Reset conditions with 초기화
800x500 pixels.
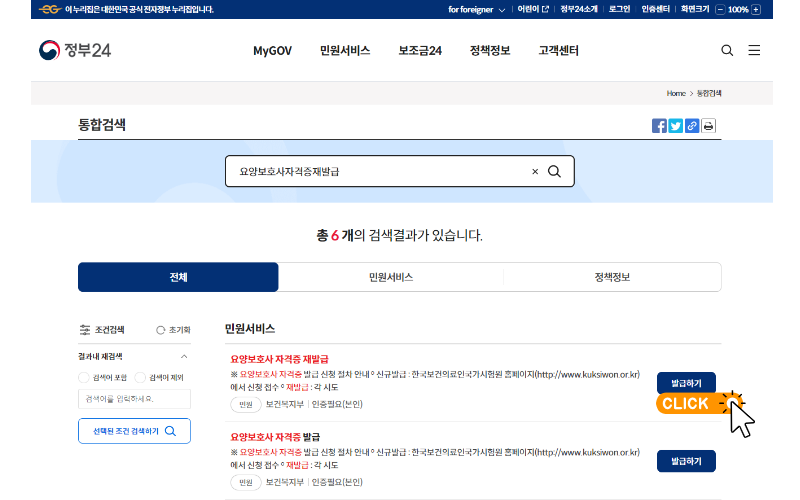[173, 330]
